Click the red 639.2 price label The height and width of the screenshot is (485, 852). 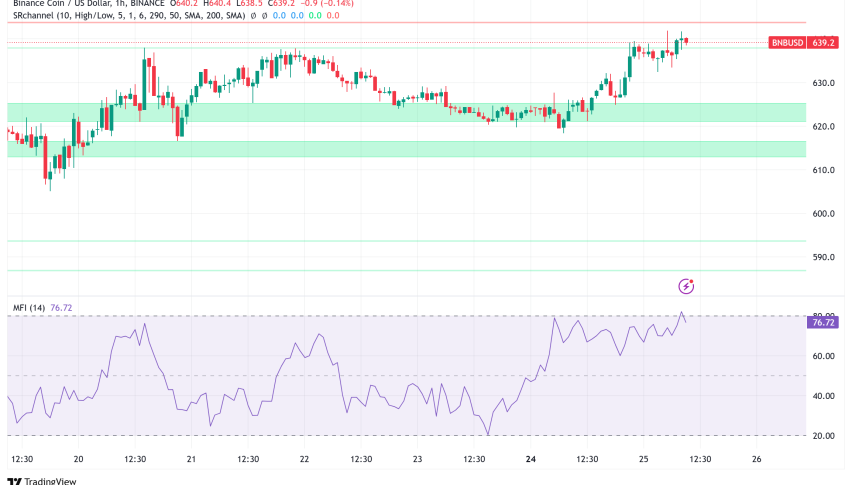point(823,42)
